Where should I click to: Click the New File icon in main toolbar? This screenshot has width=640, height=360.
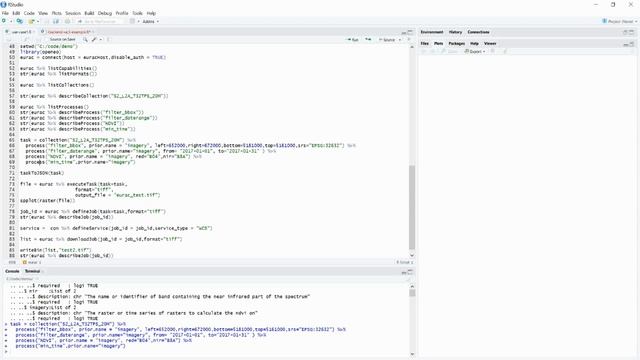(4, 21)
